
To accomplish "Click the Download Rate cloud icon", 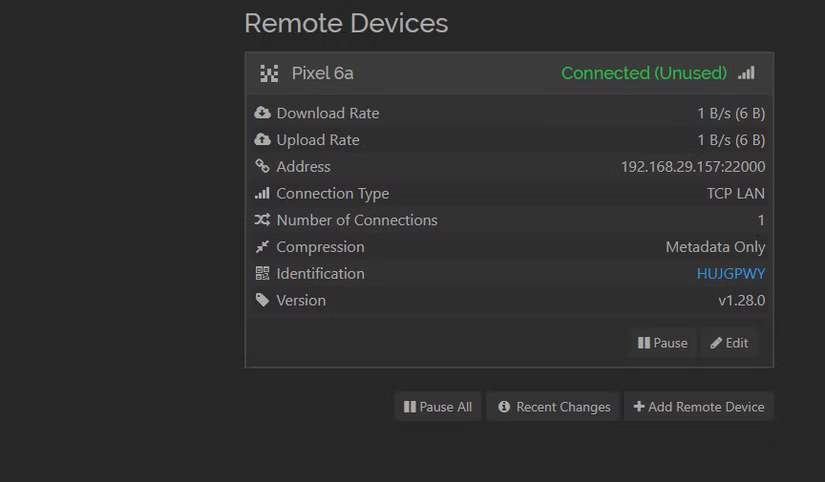I will click(x=262, y=113).
